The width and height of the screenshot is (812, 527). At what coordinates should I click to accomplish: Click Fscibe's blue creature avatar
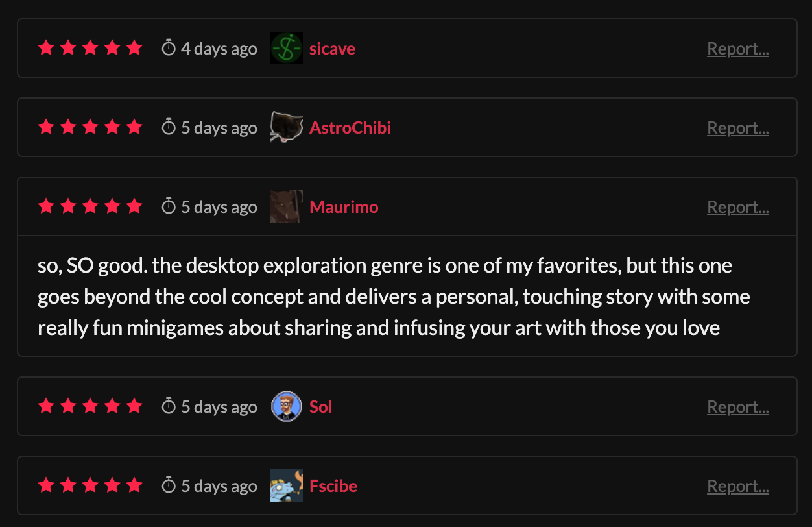pyautogui.click(x=286, y=486)
